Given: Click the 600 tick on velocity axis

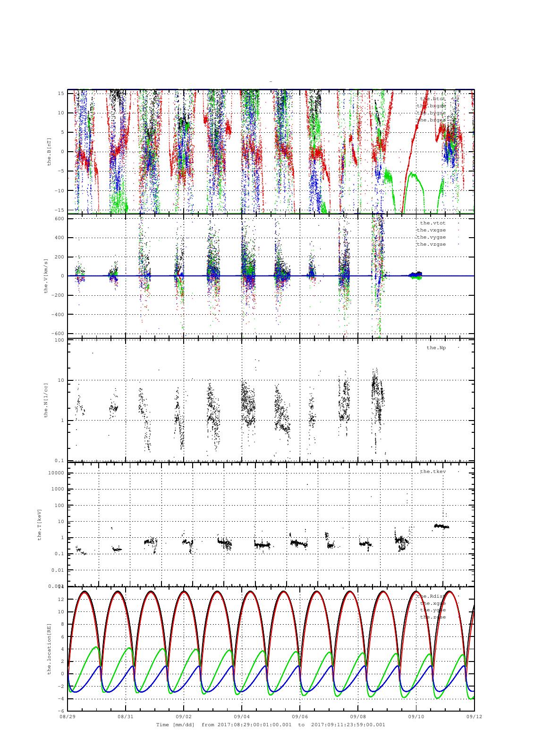Looking at the screenshot, I should pyautogui.click(x=59, y=218).
